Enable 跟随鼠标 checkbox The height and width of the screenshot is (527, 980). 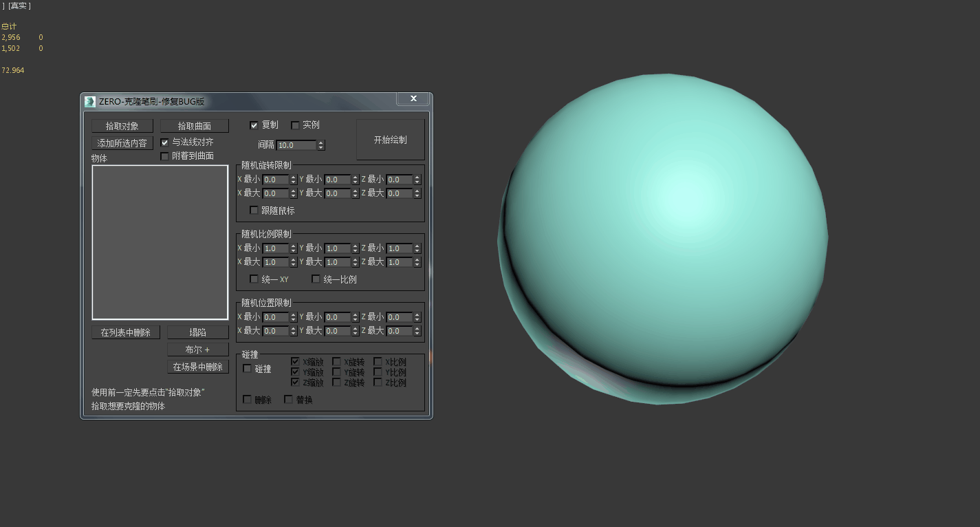[x=254, y=210]
